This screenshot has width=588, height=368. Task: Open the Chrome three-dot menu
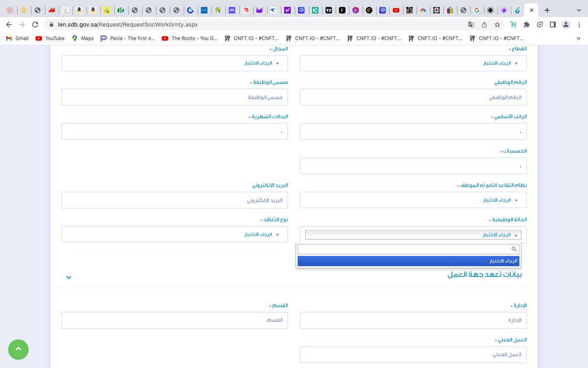click(x=579, y=25)
